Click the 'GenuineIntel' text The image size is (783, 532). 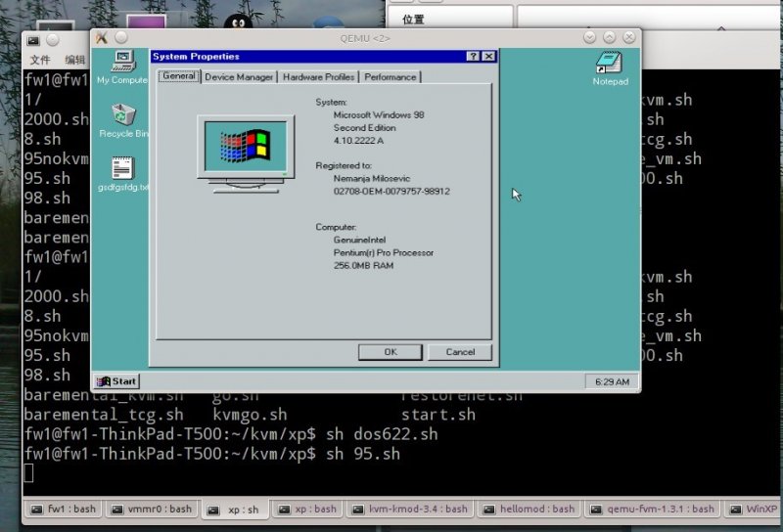pyautogui.click(x=359, y=240)
